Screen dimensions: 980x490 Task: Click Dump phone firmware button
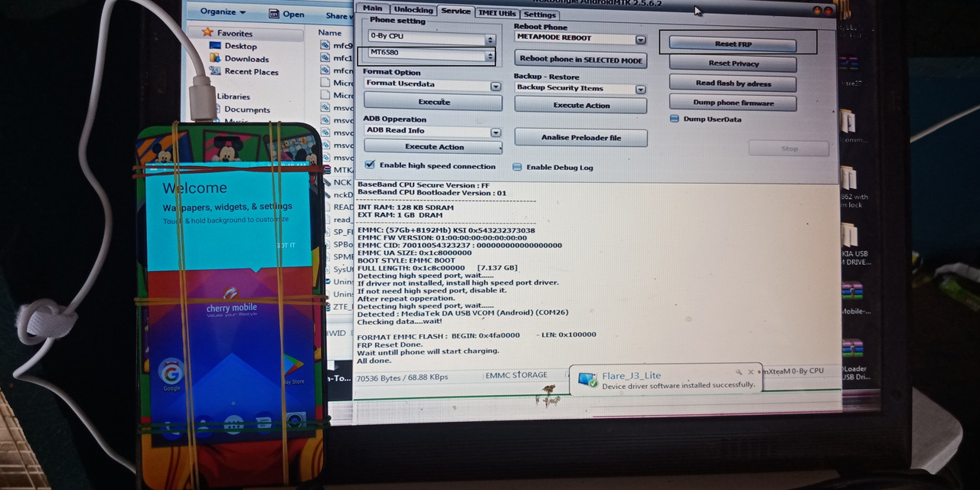[733, 103]
